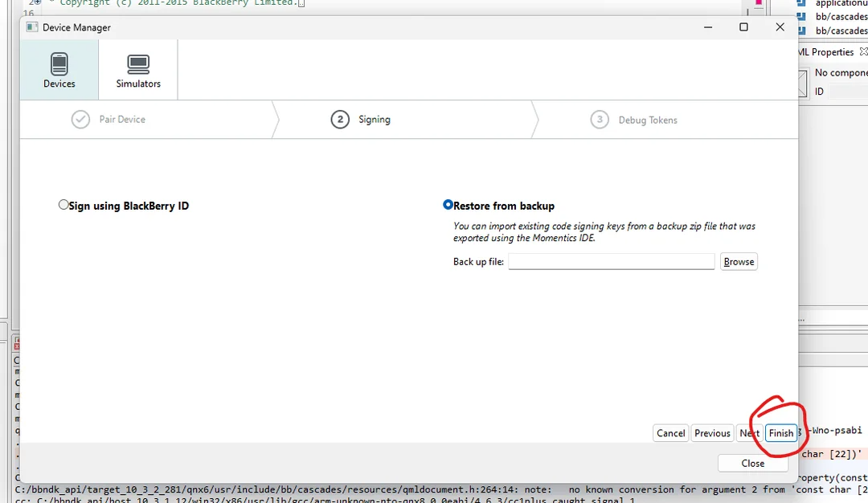Image resolution: width=868 pixels, height=503 pixels.
Task: Click the step 2 circle icon
Action: [x=340, y=120]
